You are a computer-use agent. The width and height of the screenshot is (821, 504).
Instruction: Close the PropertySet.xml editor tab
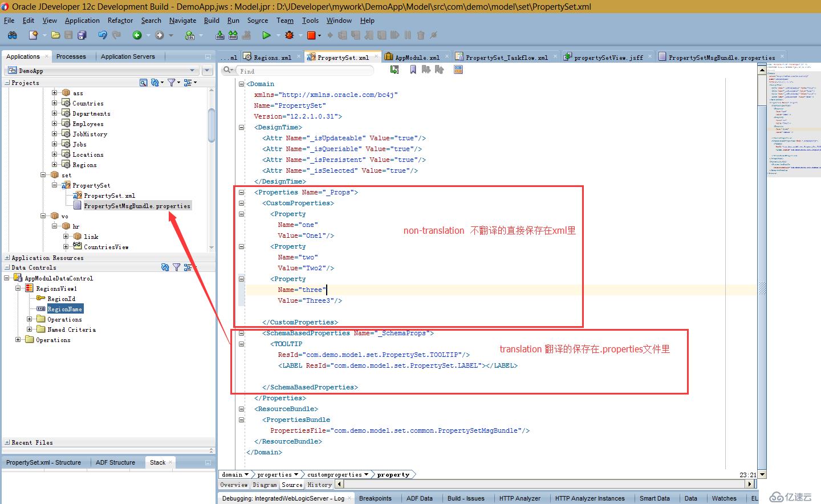pos(376,58)
